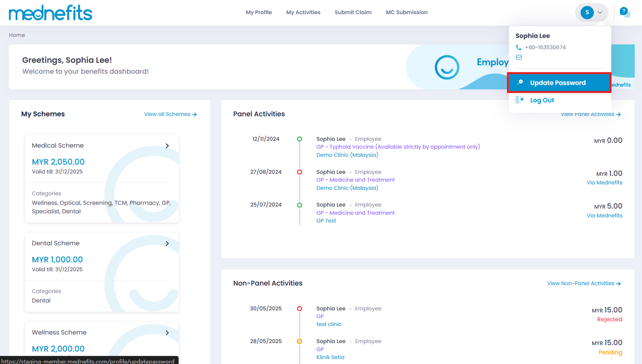Expand the Medical Scheme chevron
The width and height of the screenshot is (642, 364).
click(167, 146)
